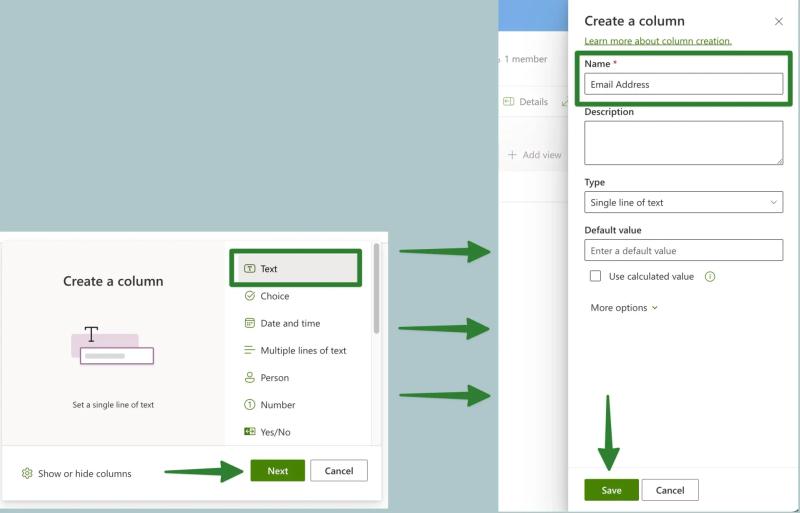Viewport: 800px width, 513px height.
Task: Click the Description text area
Action: click(x=683, y=143)
